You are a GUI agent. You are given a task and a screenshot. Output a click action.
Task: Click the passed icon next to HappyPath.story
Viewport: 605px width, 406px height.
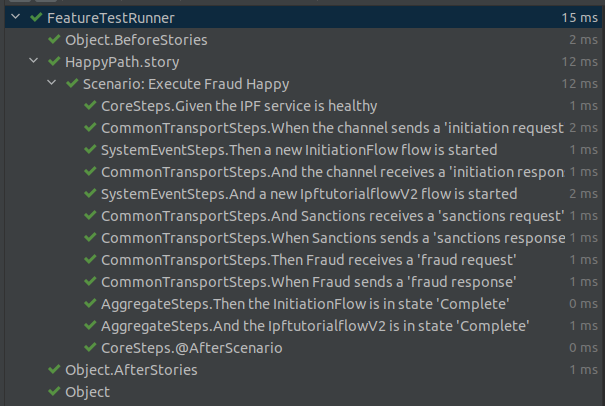click(x=54, y=62)
